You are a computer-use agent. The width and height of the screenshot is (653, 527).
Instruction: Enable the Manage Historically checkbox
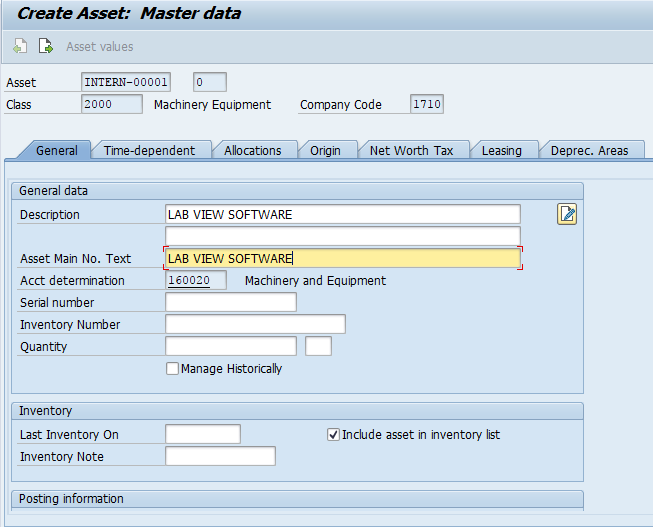point(173,369)
